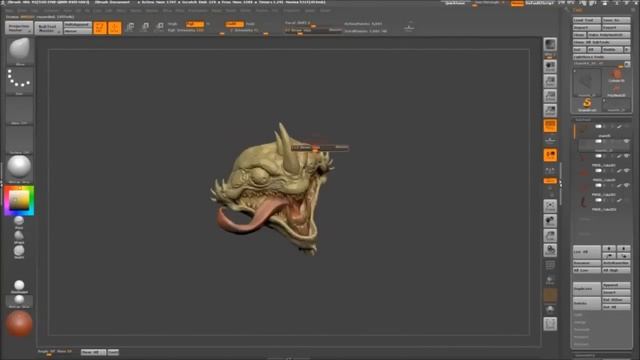Click the right-shelf Scale view icon
640x360 pixels.
pyautogui.click(x=550, y=235)
